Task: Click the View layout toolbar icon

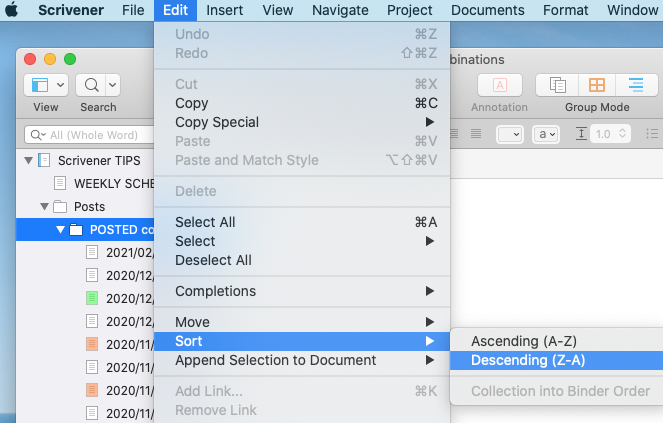Action: point(40,85)
